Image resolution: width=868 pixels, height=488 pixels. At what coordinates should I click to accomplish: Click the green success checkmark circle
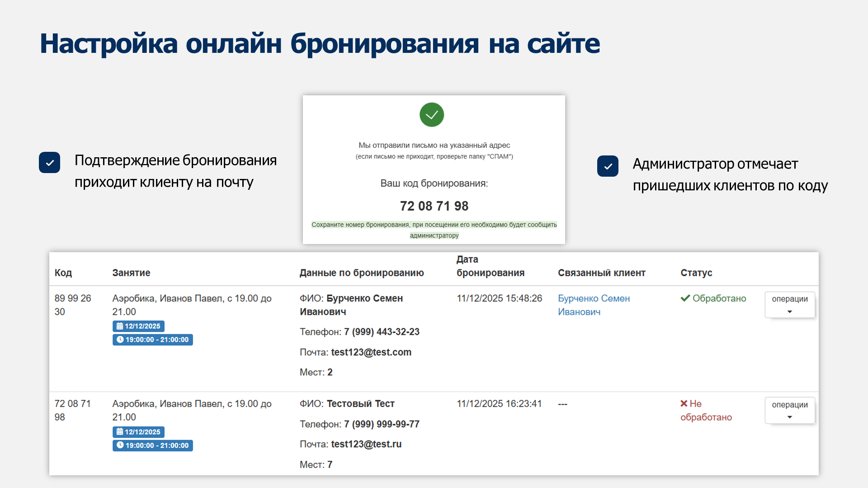click(x=432, y=115)
